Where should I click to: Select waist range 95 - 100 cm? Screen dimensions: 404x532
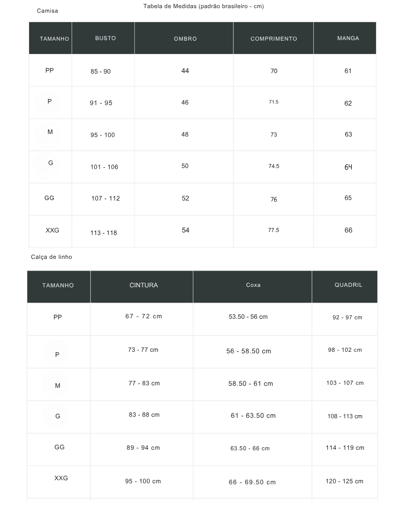(x=143, y=481)
